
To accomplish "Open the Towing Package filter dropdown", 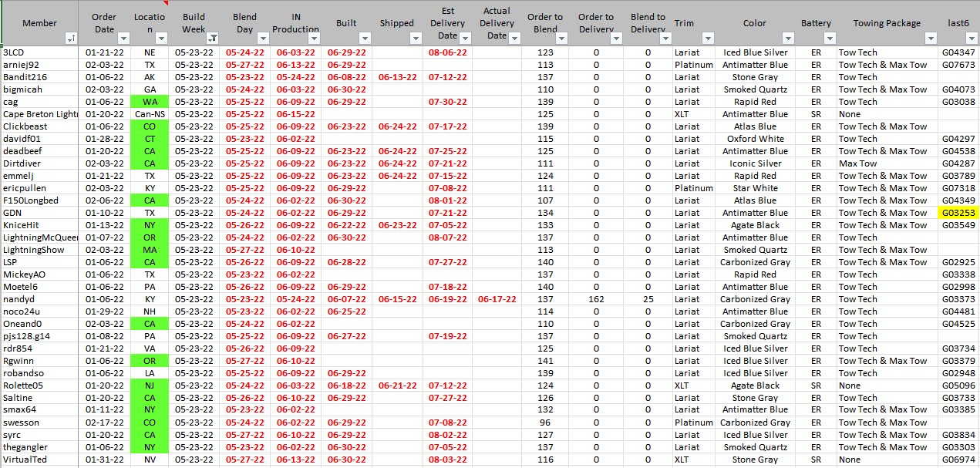I will pyautogui.click(x=930, y=38).
